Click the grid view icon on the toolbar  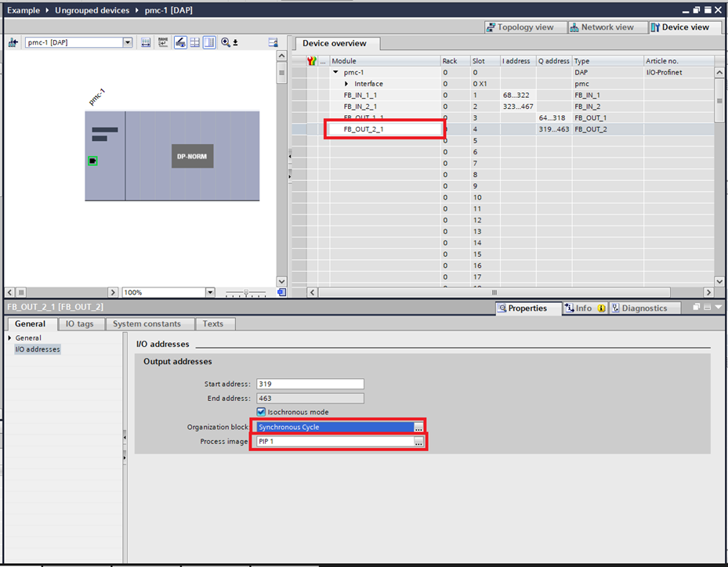coord(194,42)
